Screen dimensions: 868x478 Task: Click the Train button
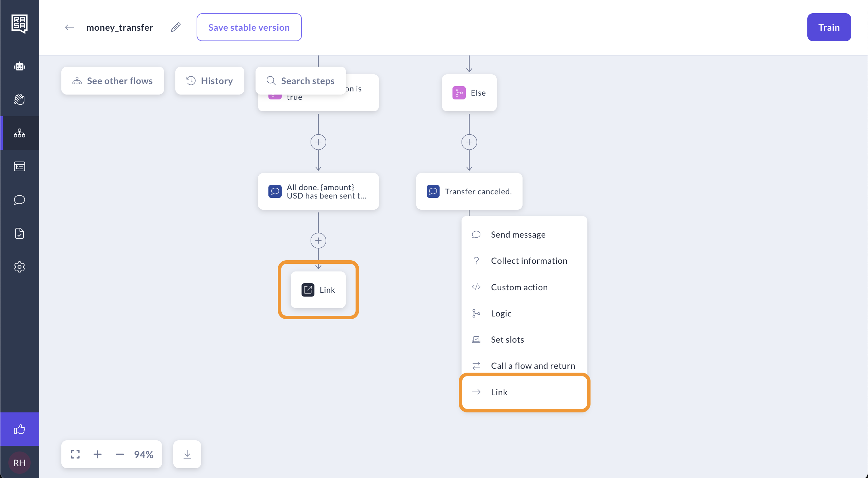[x=829, y=27]
